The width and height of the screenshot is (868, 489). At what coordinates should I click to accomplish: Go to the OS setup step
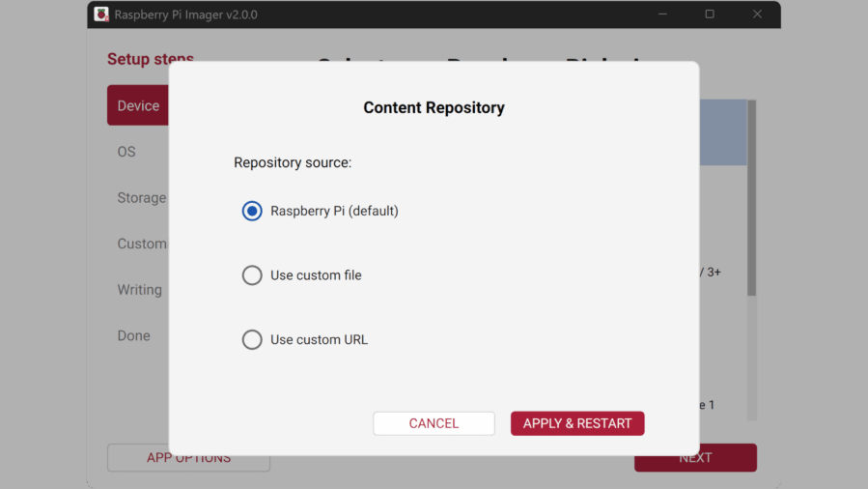pyautogui.click(x=126, y=152)
